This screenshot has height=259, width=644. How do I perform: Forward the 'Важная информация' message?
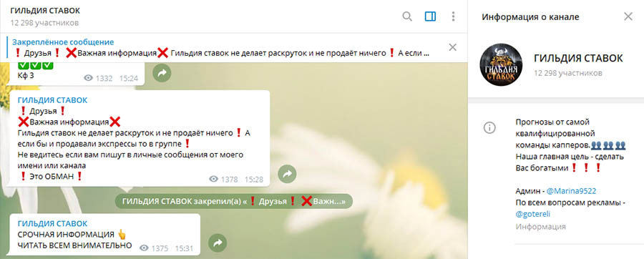(x=287, y=174)
